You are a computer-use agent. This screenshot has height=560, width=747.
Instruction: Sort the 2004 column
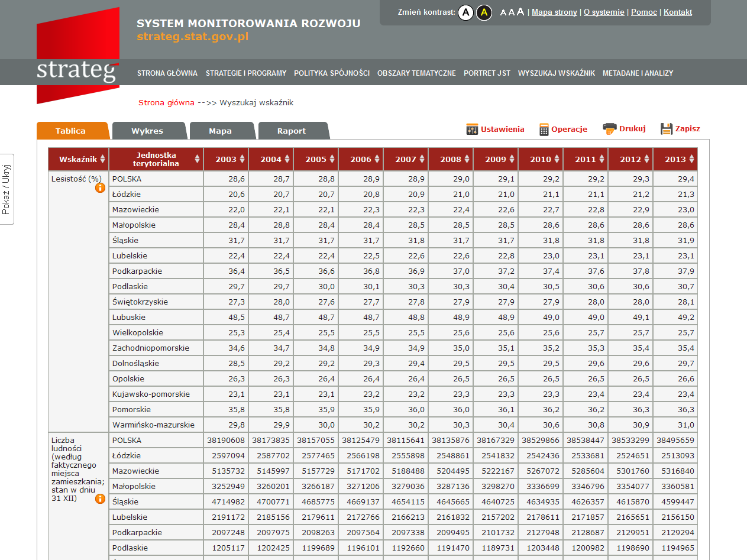click(287, 159)
